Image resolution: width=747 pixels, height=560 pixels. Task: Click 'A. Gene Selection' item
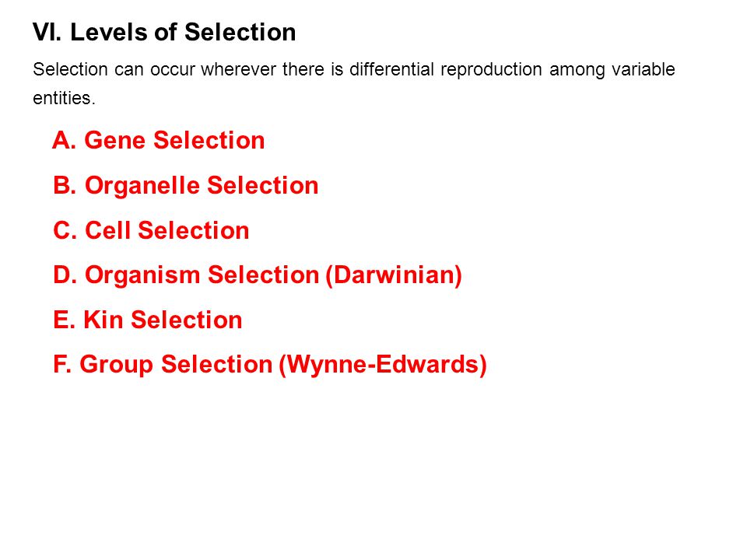[x=159, y=141]
